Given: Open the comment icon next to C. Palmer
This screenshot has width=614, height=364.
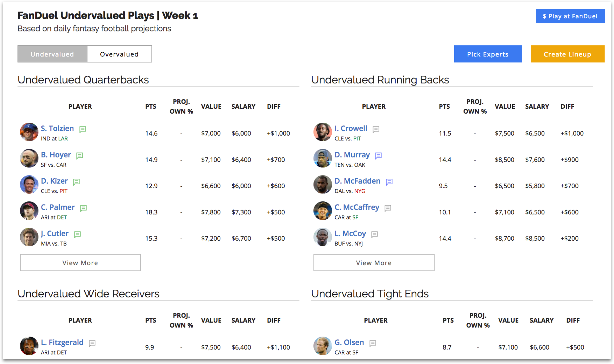Looking at the screenshot, I should point(83,208).
